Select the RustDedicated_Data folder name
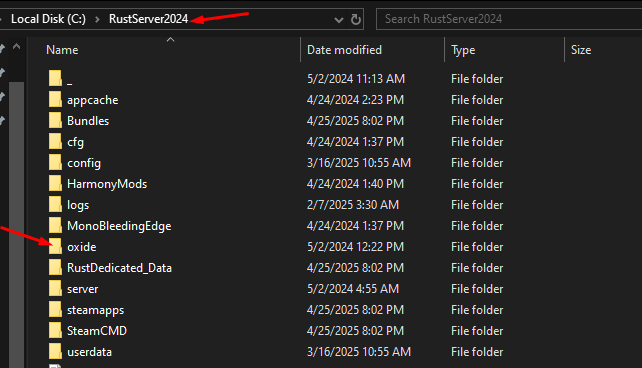 point(119,268)
